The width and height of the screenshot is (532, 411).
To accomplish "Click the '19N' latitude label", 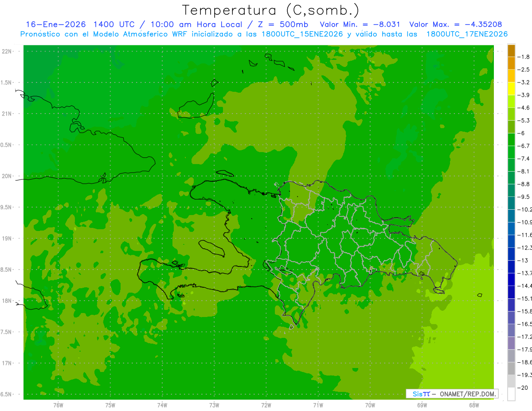I will point(7,239).
